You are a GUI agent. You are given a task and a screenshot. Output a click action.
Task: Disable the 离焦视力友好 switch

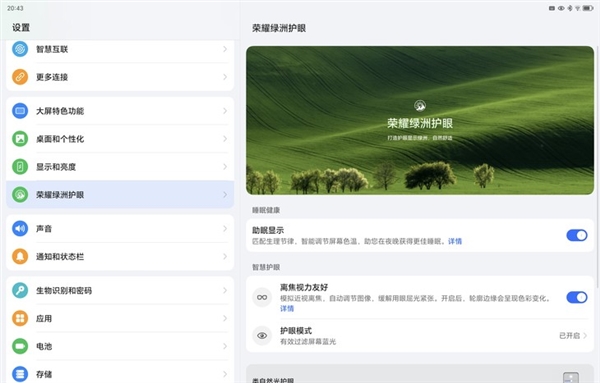(x=577, y=297)
